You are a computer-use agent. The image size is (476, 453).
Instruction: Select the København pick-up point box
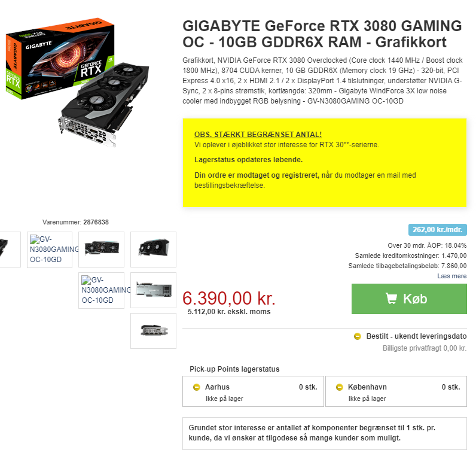396,391
